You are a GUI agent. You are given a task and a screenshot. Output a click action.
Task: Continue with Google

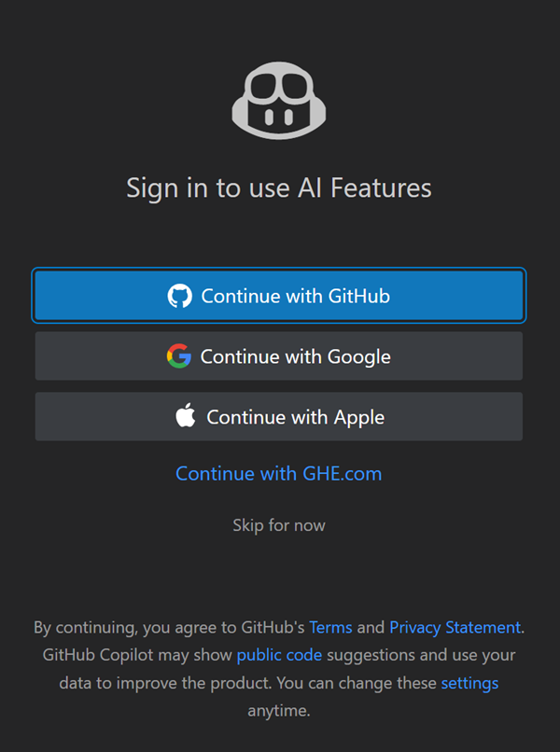coord(279,355)
